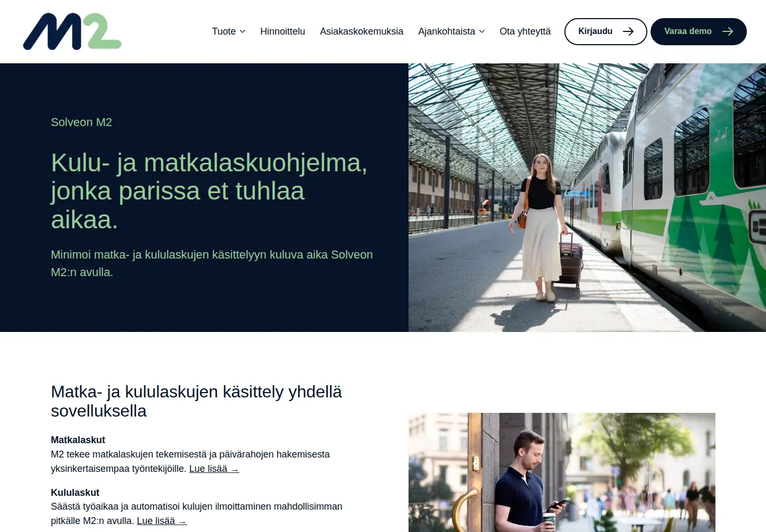Viewport: 766px width, 532px height.
Task: Click hero photo of woman at train station
Action: click(587, 197)
